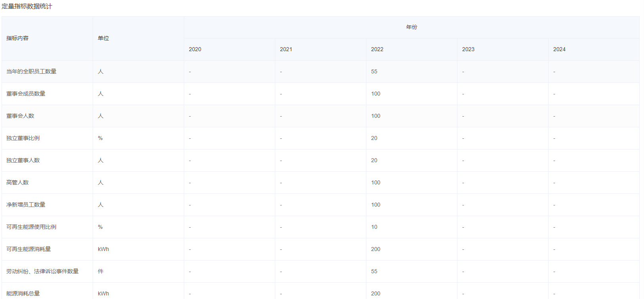Click the 2022 value for 可再生能源使用比例
Viewport: 644px width, 299px height.
click(x=374, y=227)
